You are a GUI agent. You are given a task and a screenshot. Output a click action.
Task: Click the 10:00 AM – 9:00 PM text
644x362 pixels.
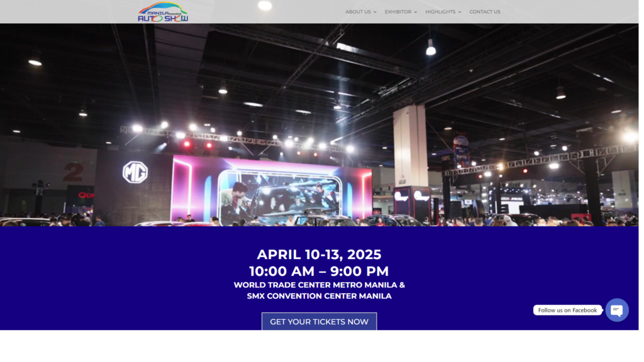coord(319,271)
